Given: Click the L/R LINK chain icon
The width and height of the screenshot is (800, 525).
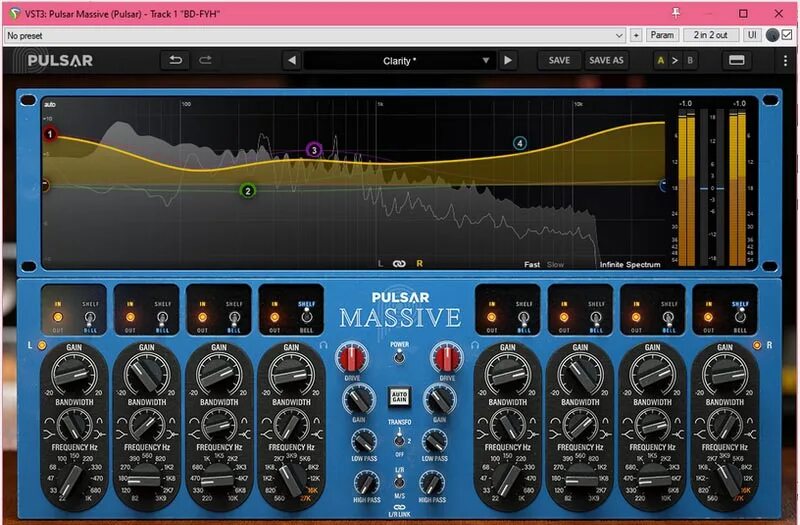Looking at the screenshot, I should (399, 507).
